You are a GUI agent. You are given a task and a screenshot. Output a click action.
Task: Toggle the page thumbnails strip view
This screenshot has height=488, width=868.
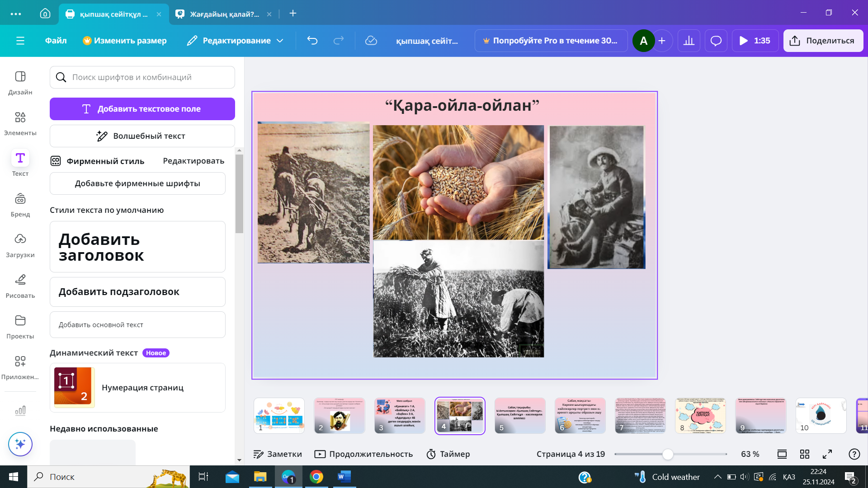782,454
